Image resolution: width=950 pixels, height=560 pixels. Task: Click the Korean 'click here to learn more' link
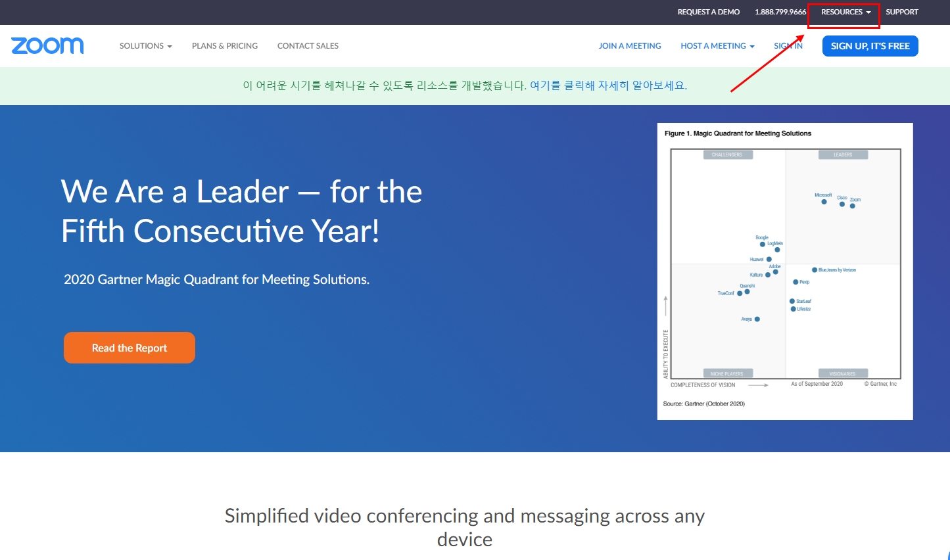[608, 85]
